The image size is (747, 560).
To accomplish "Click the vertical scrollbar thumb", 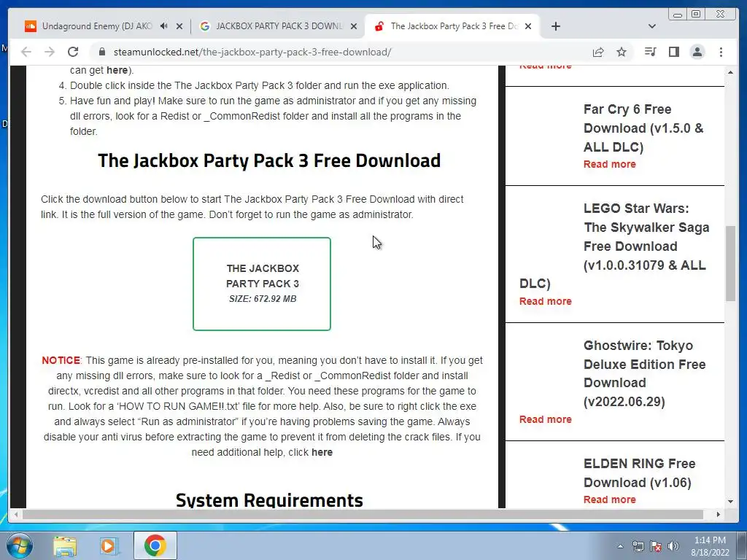I will pyautogui.click(x=731, y=263).
